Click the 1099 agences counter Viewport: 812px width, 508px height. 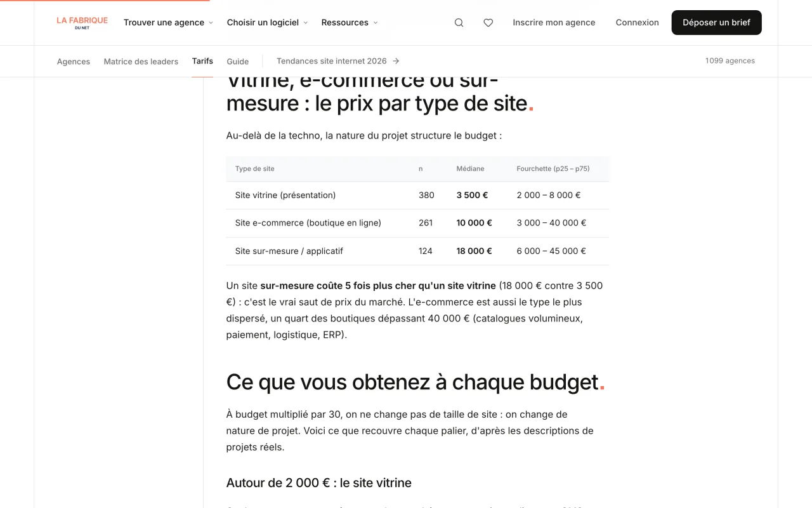[x=730, y=61]
